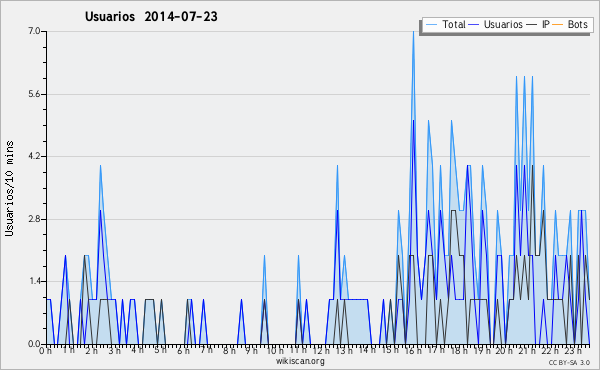Viewport: 600px width, 370px height.
Task: Click the y-axis label '2.8'
Action: click(34, 219)
